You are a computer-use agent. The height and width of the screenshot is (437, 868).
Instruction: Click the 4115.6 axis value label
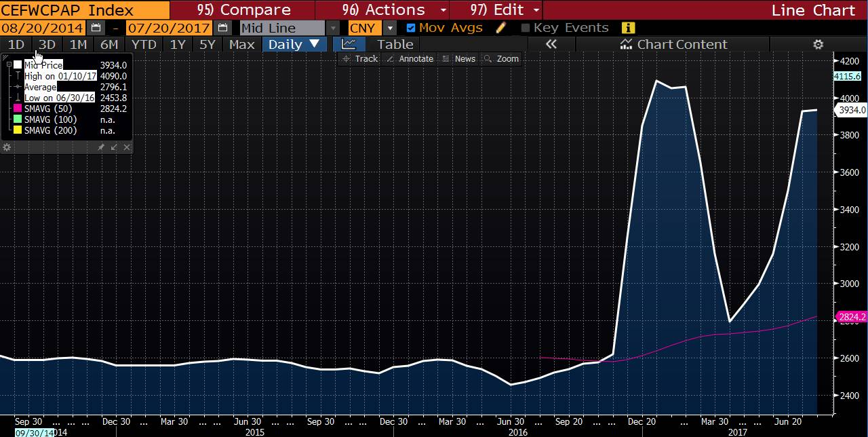point(848,76)
